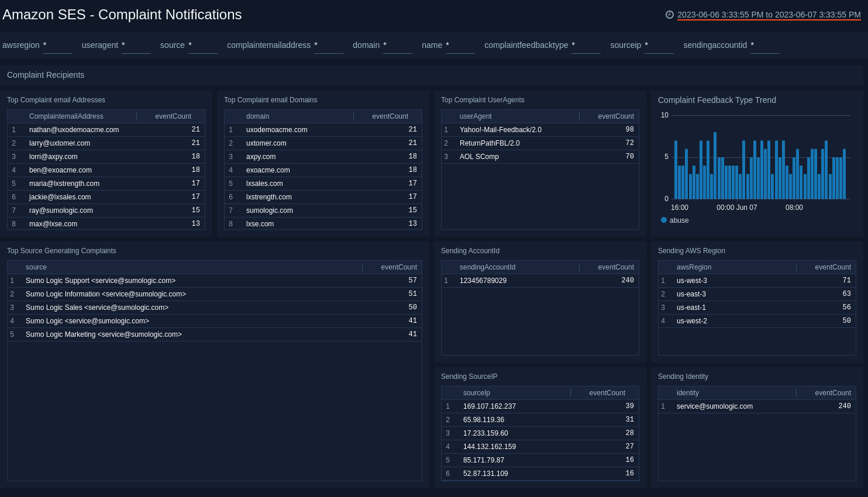Click sourceIP 169.107.162.237 in Sending SourceIP
Image resolution: width=868 pixels, height=497 pixels.
tap(489, 406)
